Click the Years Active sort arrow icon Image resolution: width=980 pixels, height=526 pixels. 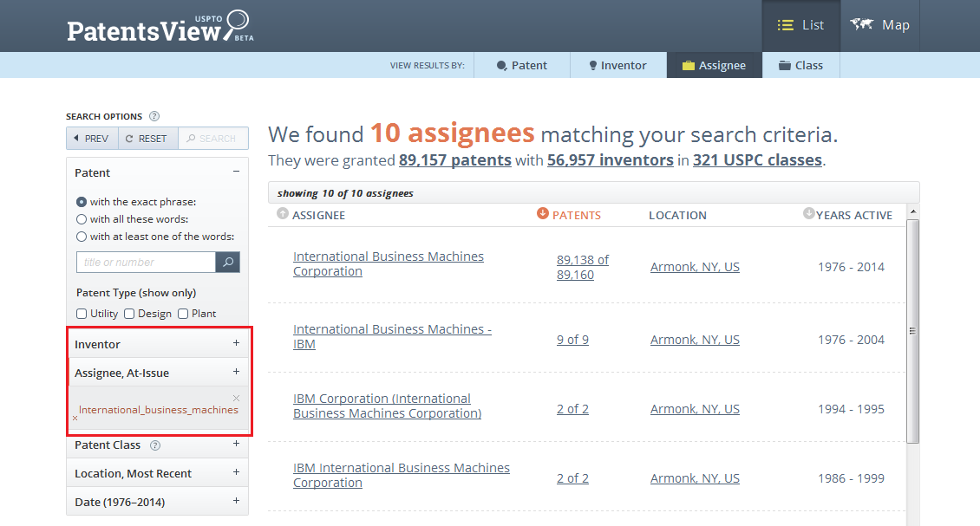[808, 214]
